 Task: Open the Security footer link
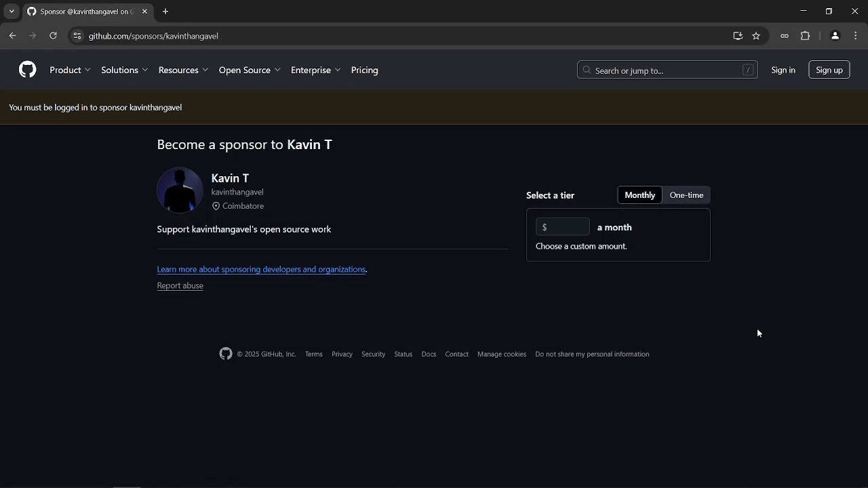(373, 354)
